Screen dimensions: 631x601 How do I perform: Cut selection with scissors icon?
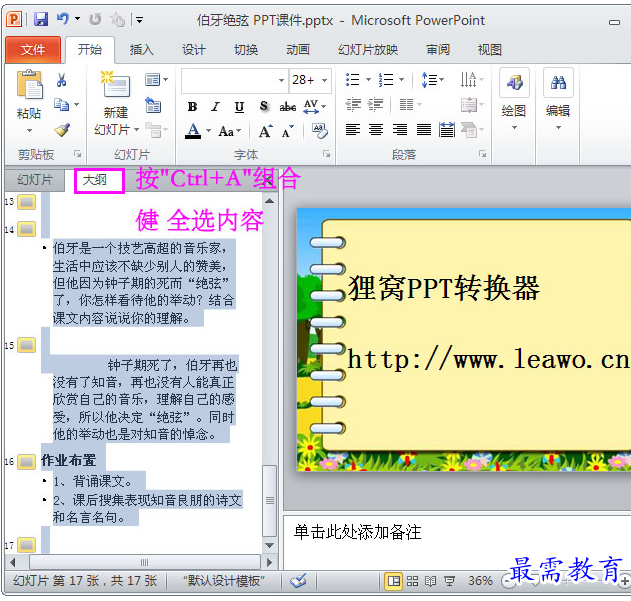click(x=61, y=80)
